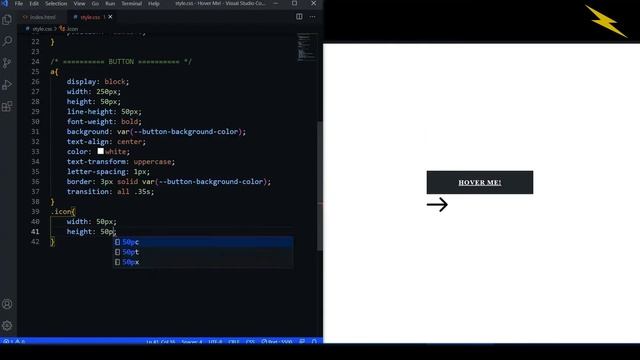Click the CSS language mode status

point(250,342)
